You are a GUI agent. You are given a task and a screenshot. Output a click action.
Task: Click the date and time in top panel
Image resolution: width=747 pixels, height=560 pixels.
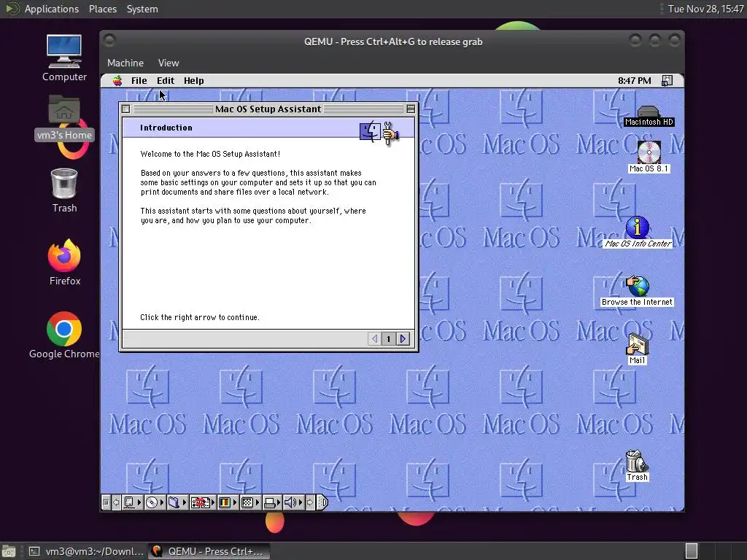click(705, 9)
